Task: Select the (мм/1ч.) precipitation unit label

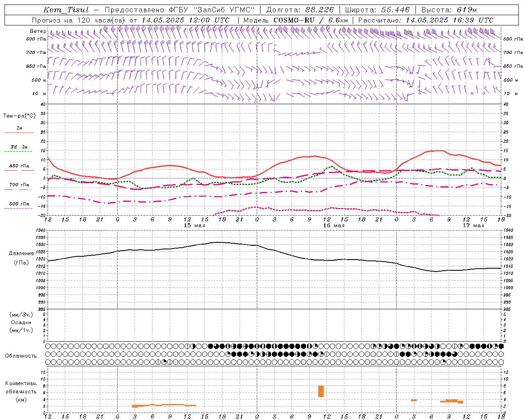Action: 21,330
